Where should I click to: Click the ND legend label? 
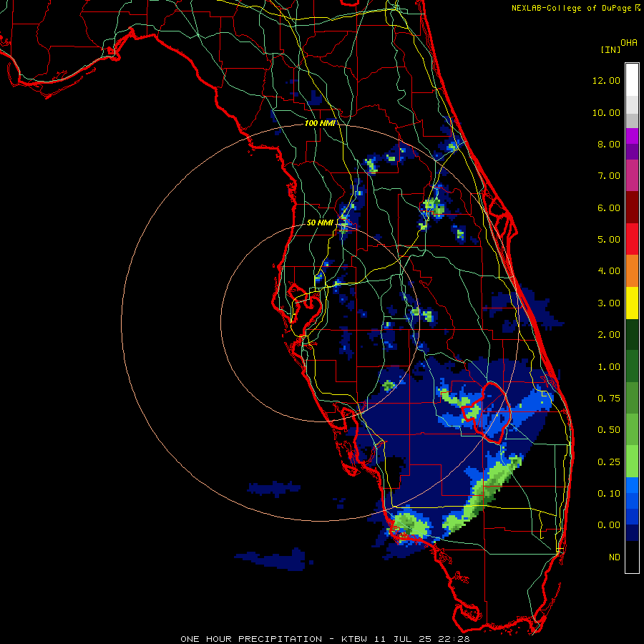[x=615, y=557]
